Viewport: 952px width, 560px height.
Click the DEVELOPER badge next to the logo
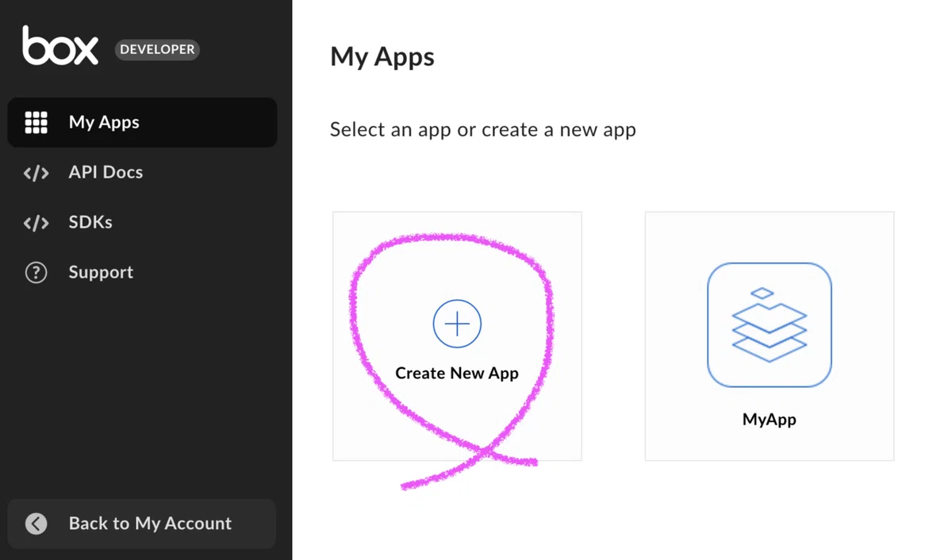[x=157, y=49]
